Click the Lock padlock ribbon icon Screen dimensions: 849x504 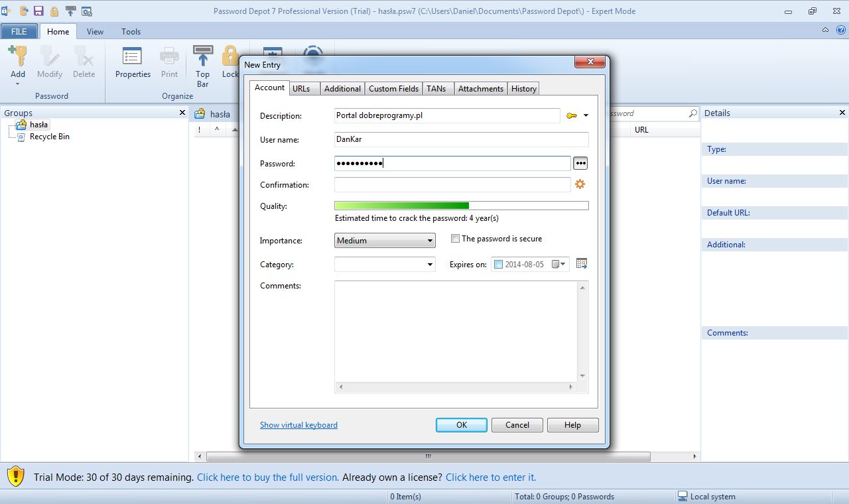coord(230,56)
